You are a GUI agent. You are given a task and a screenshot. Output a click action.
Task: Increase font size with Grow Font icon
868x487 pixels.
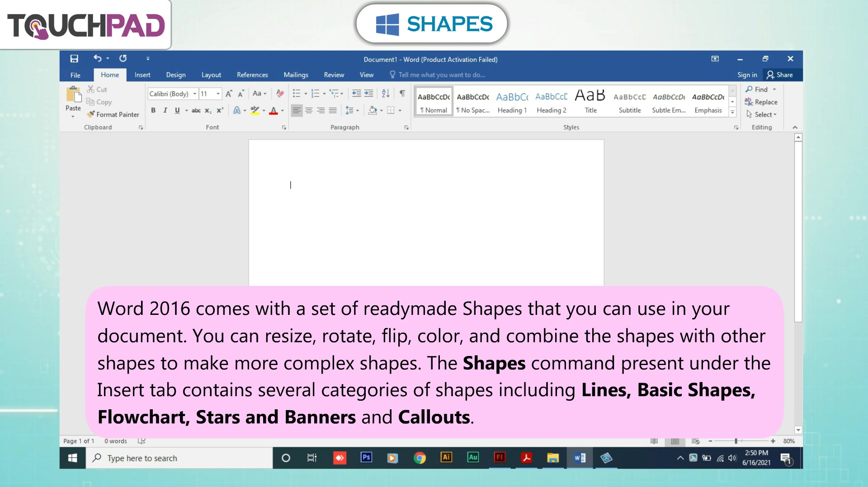pos(229,94)
